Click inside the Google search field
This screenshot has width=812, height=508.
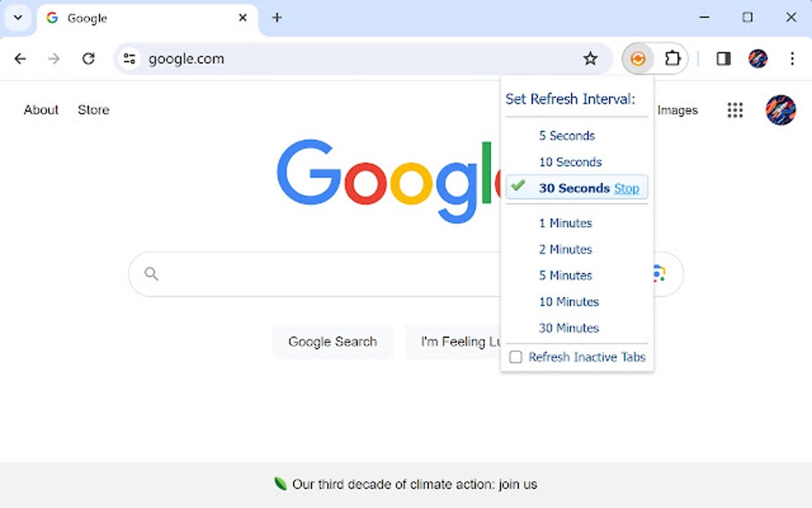pyautogui.click(x=318, y=274)
